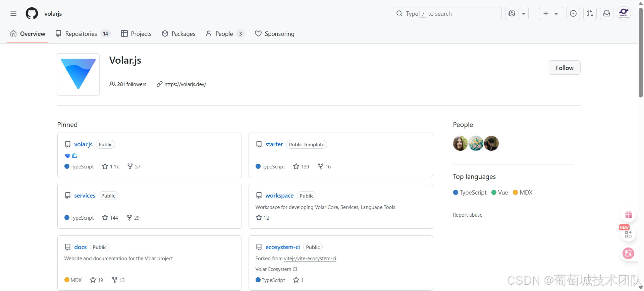This screenshot has height=291, width=644.
Task: Click the volarjs header breadcrumb
Action: click(x=53, y=14)
